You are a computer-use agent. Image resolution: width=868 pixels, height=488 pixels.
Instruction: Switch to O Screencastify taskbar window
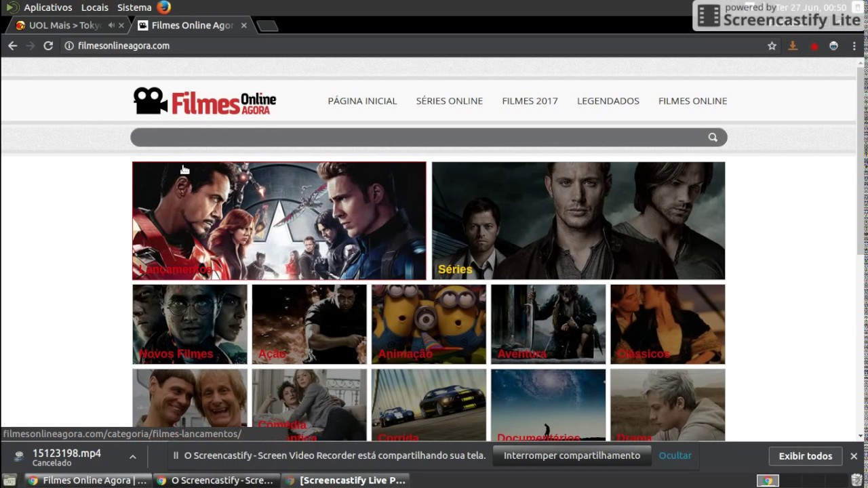point(216,481)
